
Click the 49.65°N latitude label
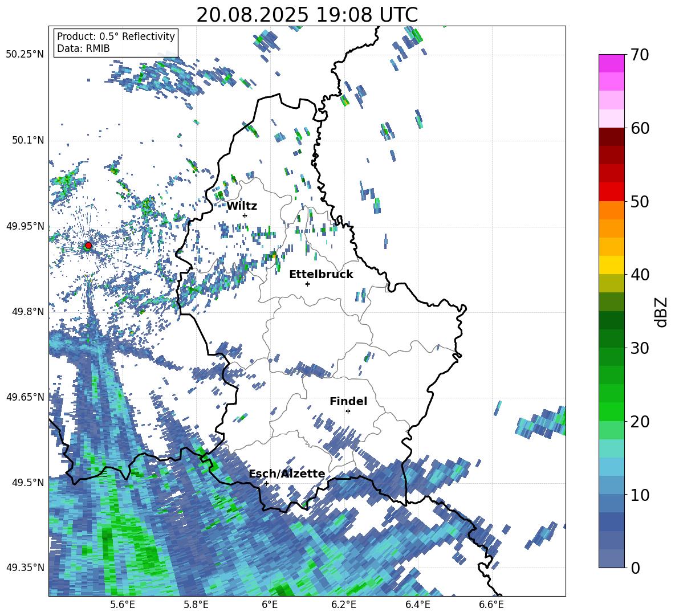click(25, 397)
